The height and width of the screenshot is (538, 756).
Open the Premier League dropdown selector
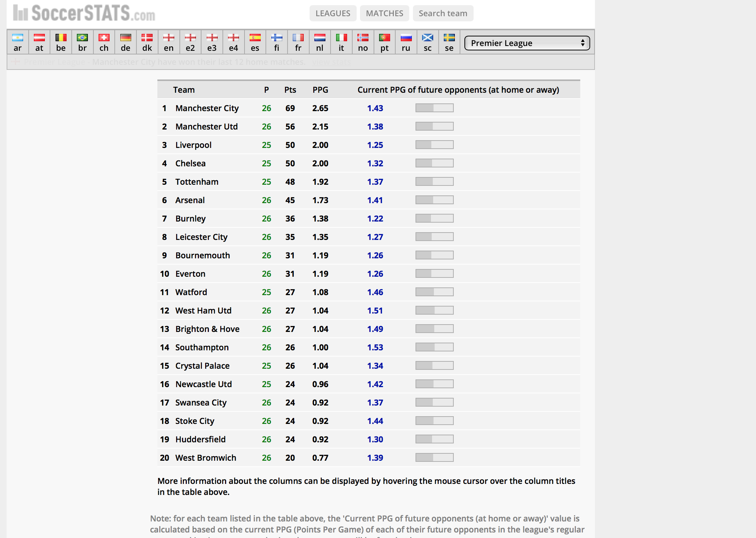[527, 43]
